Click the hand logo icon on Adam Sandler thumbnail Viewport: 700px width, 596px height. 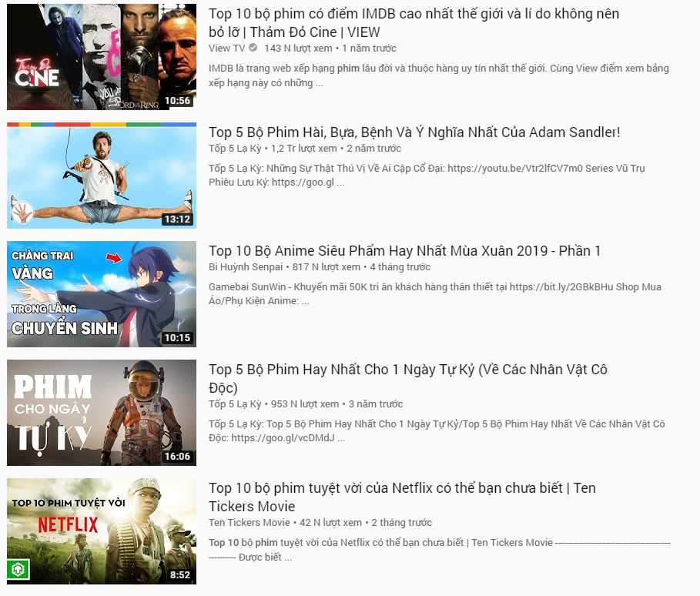22,212
